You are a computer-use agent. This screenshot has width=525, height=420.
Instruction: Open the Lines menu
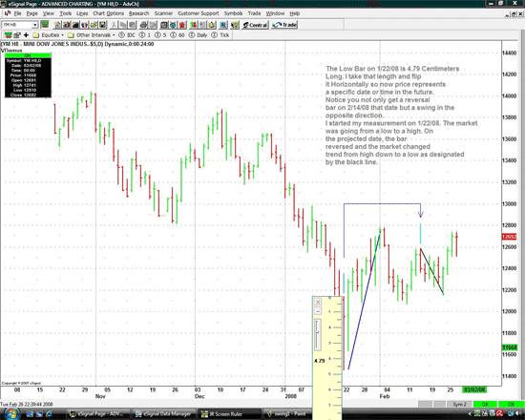(x=82, y=13)
